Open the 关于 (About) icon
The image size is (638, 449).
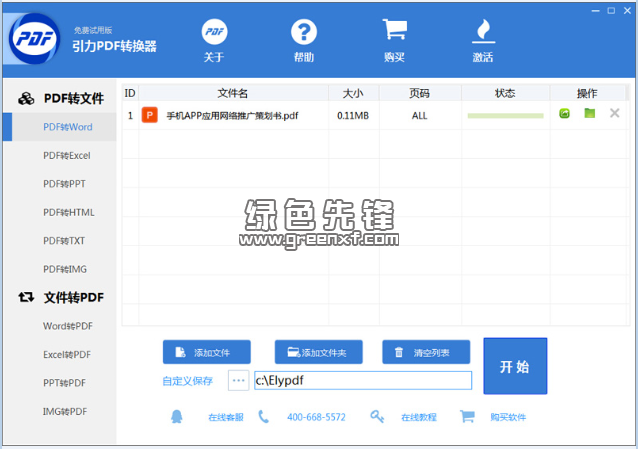coord(214,32)
